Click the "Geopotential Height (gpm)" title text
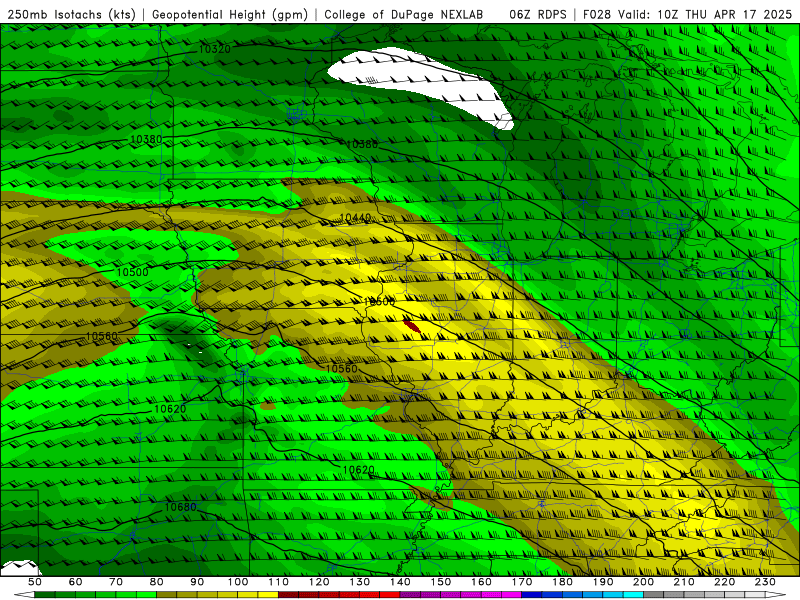 pos(230,15)
